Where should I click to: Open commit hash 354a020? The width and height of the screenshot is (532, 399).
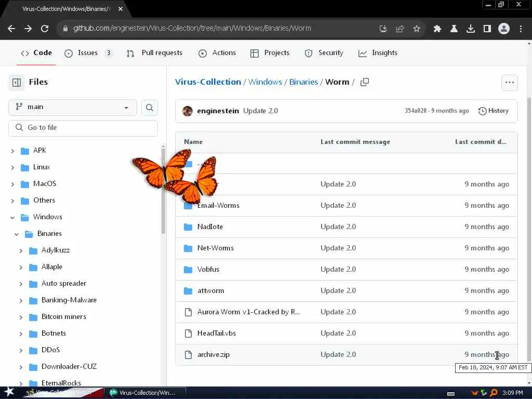(415, 111)
